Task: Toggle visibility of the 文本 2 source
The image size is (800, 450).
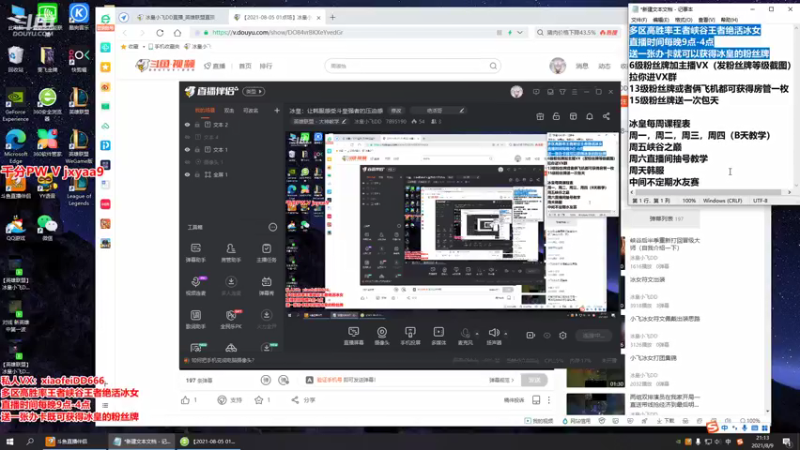Action: [187, 124]
